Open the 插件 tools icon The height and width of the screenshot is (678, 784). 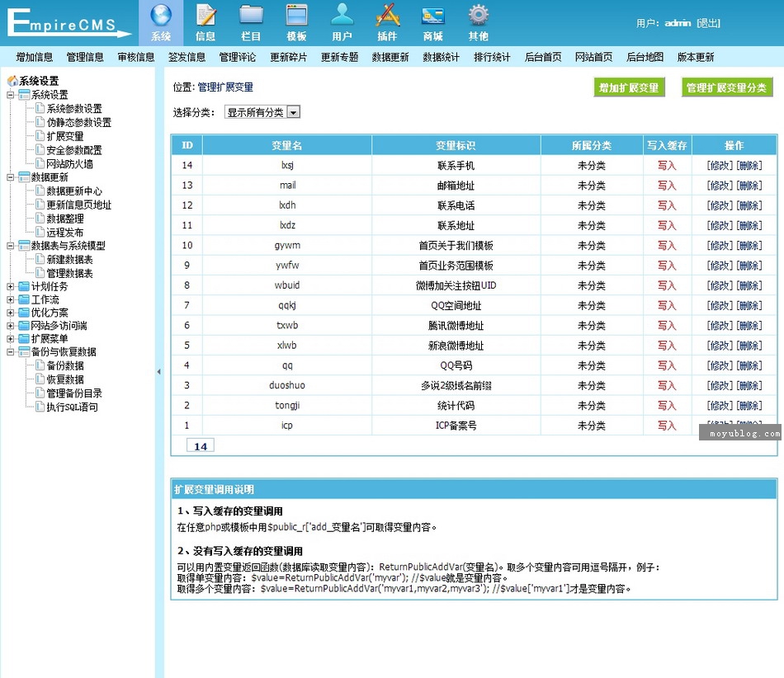tap(388, 16)
